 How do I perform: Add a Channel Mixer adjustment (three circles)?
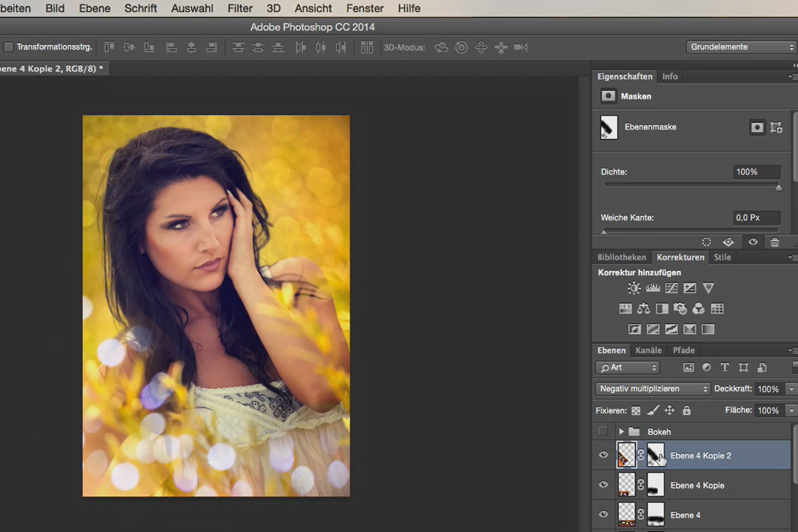coord(698,309)
